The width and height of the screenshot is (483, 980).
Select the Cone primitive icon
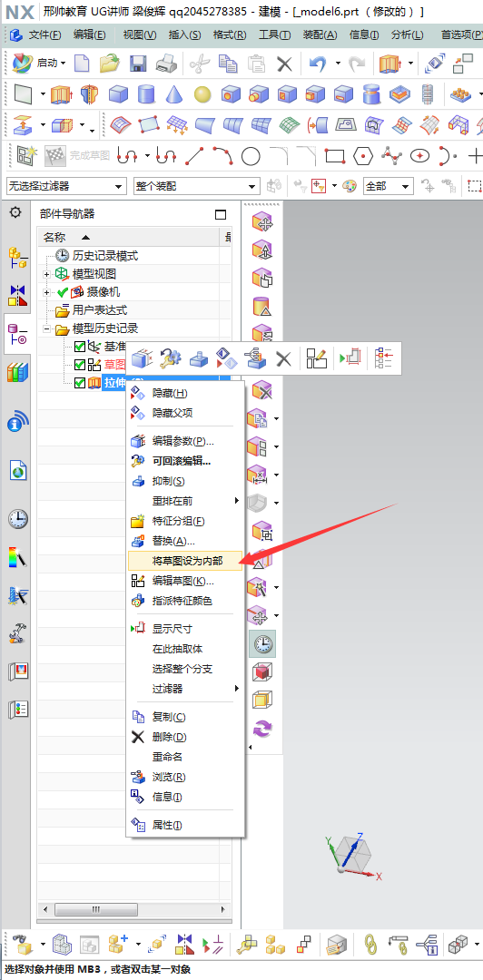click(x=174, y=94)
